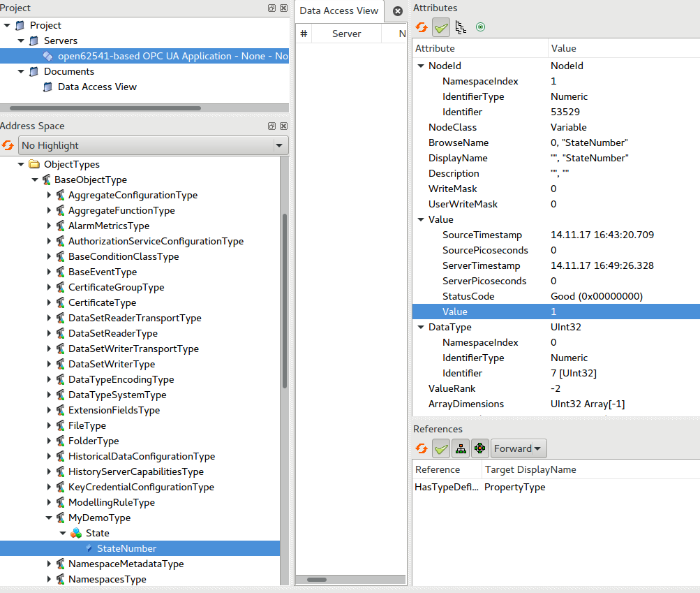Toggle the attach panel icon in Project panel
This screenshot has width=700, height=593.
click(271, 8)
